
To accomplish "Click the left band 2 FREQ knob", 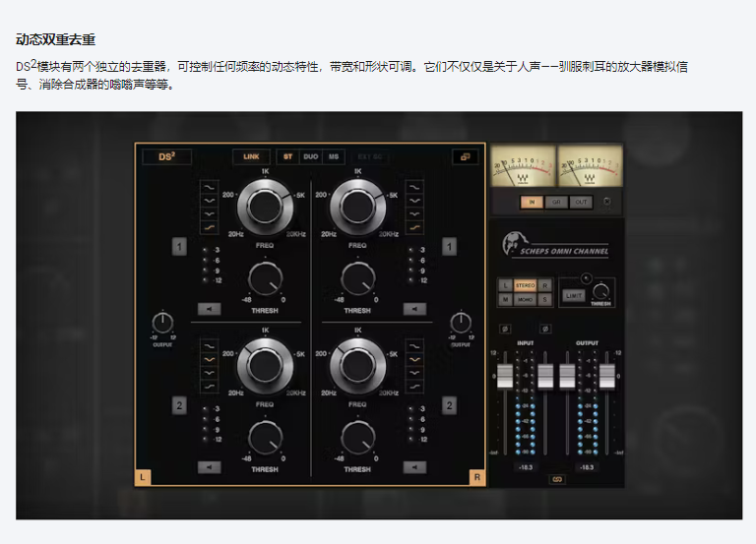I will (x=265, y=366).
